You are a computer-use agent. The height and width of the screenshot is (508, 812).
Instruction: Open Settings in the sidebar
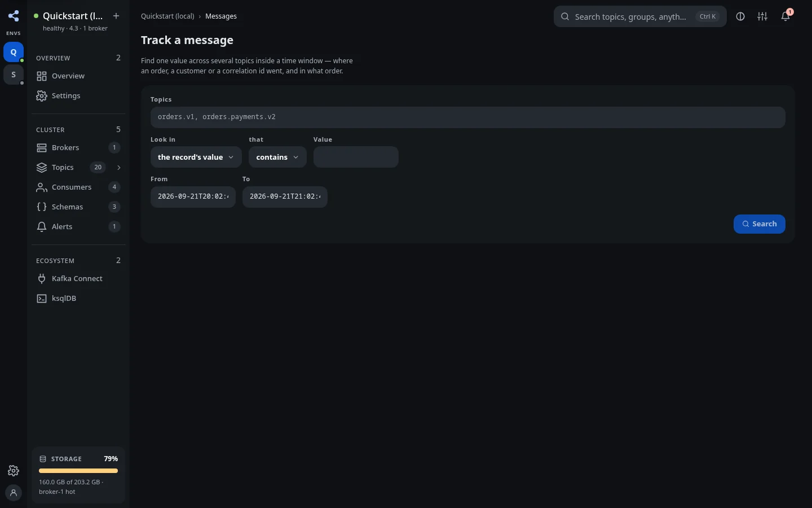pyautogui.click(x=78, y=96)
